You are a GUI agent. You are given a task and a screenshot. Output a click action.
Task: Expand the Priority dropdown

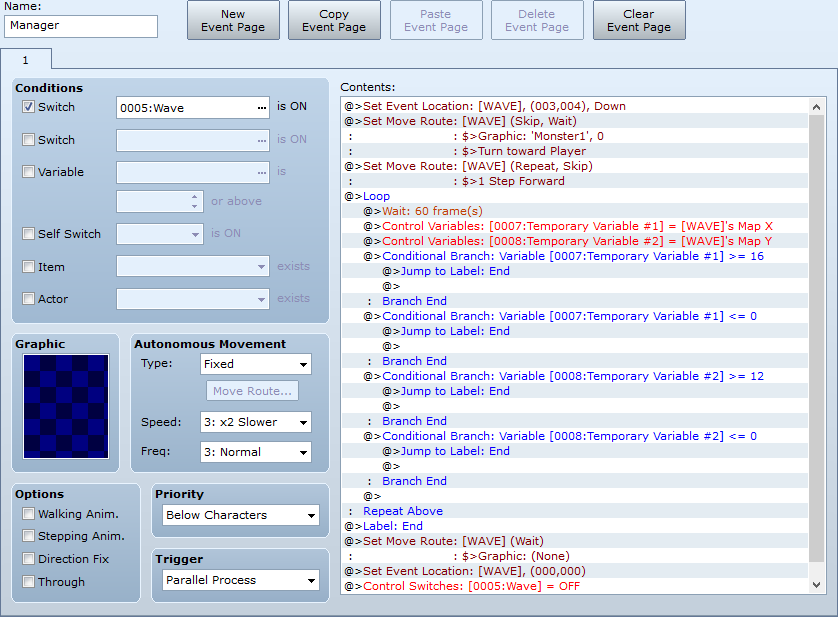[x=240, y=516]
